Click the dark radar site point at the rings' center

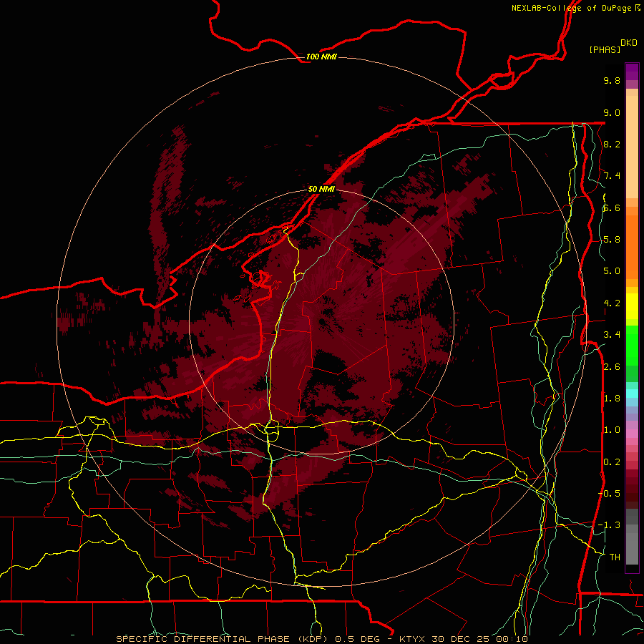click(x=322, y=322)
